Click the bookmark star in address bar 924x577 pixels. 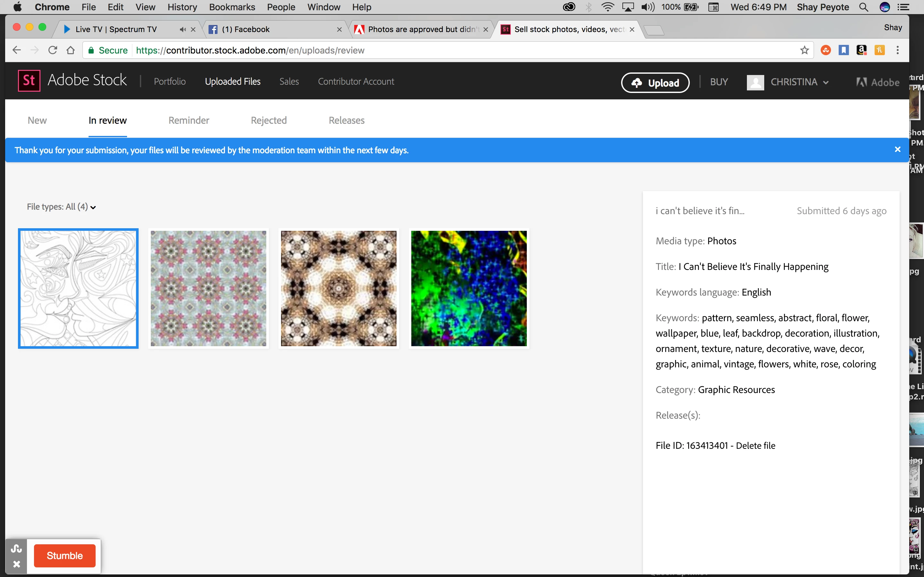click(x=804, y=50)
